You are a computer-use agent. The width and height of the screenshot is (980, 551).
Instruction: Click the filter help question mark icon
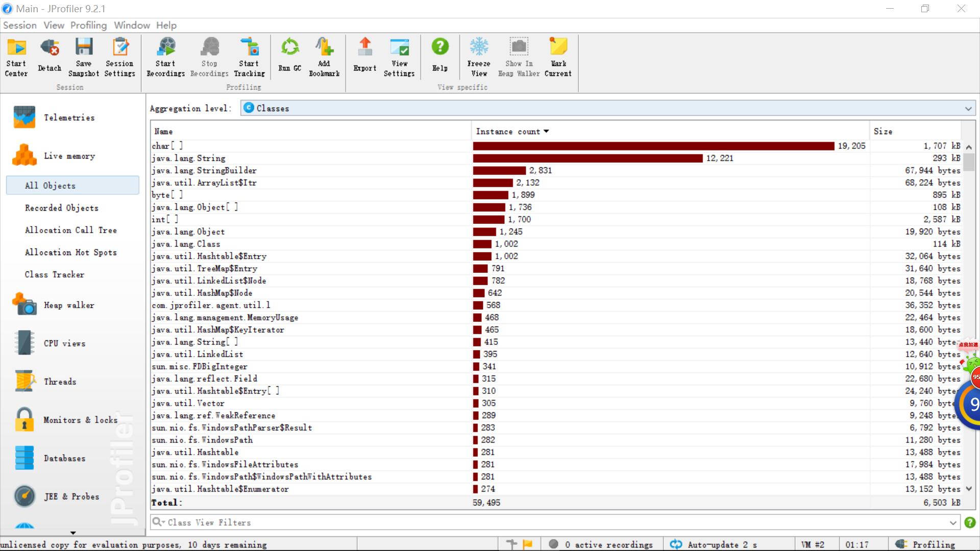[x=970, y=522]
